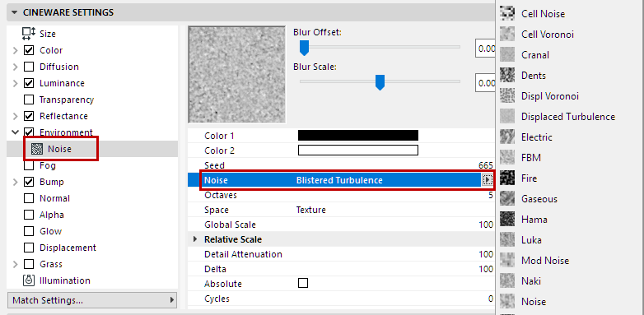Viewport: 644px width, 315px height.
Task: Choose FBM menu entry
Action: [x=531, y=158]
